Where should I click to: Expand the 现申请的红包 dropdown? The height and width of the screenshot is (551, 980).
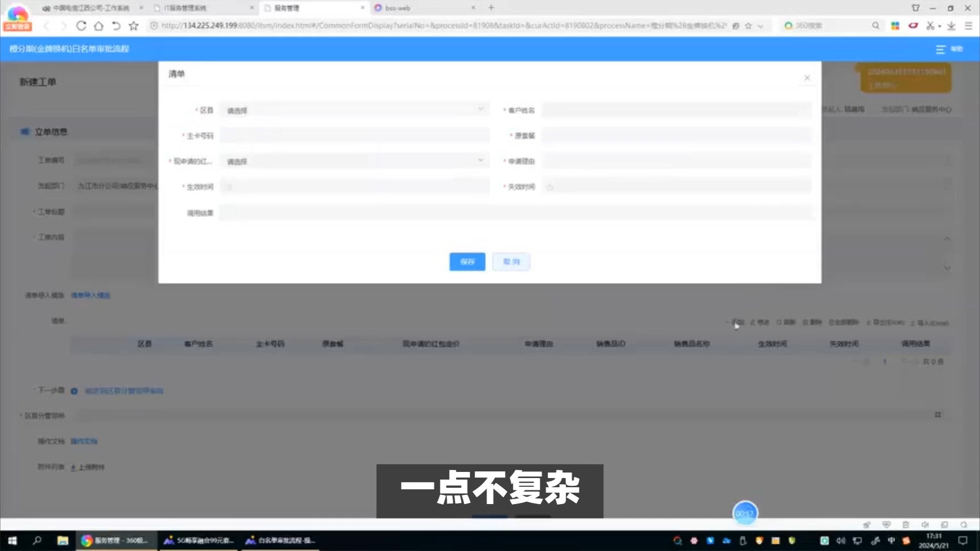pyautogui.click(x=354, y=161)
